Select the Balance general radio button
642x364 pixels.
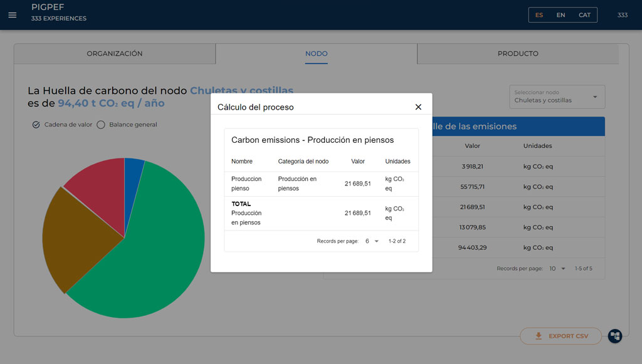click(101, 125)
